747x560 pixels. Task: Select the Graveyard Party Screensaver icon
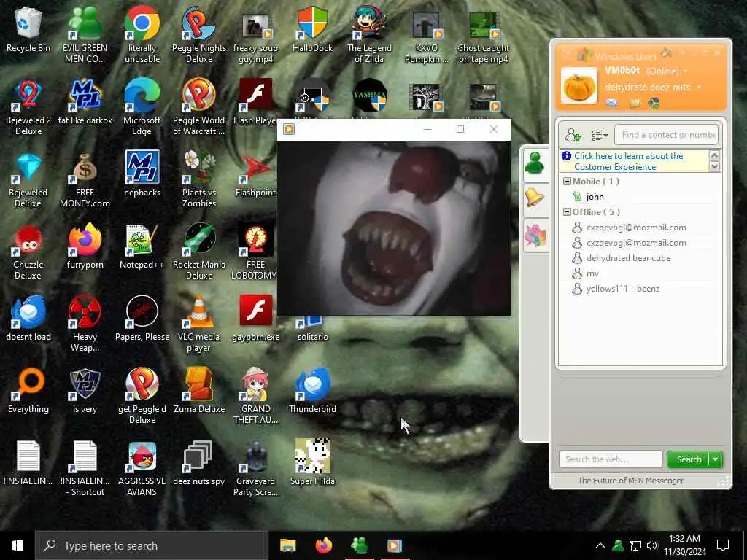[255, 470]
